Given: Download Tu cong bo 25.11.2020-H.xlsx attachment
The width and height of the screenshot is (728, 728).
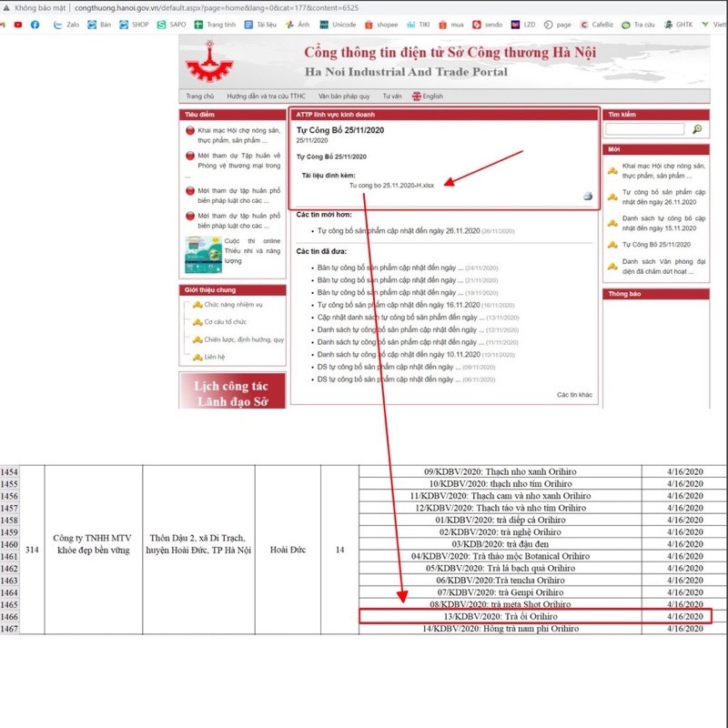Looking at the screenshot, I should coord(391,185).
